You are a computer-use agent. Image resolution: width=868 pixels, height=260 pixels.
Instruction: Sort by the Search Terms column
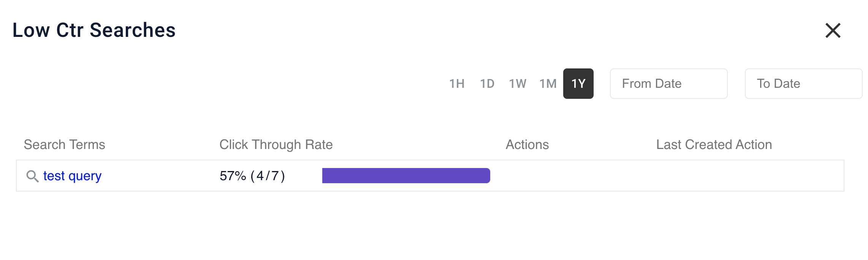point(65,144)
